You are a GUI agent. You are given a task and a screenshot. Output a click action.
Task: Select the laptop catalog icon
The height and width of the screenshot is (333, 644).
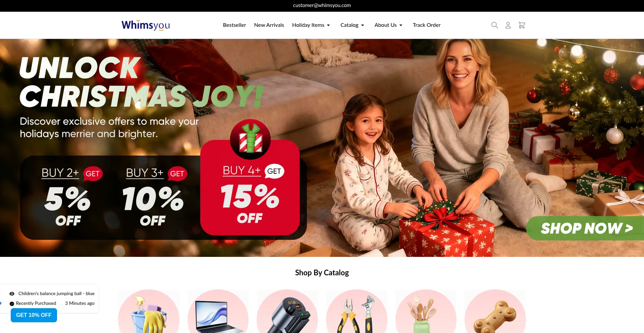click(x=218, y=312)
